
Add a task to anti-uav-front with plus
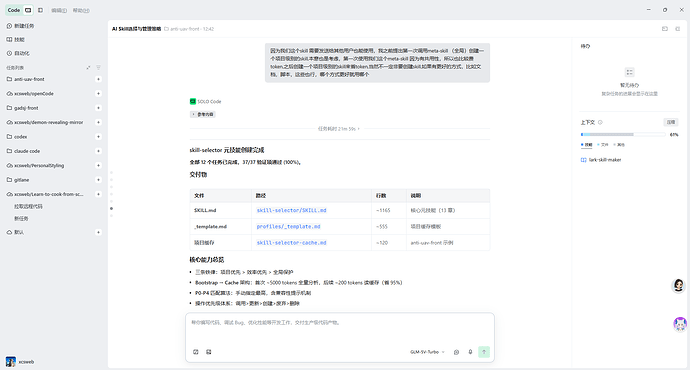(x=98, y=79)
